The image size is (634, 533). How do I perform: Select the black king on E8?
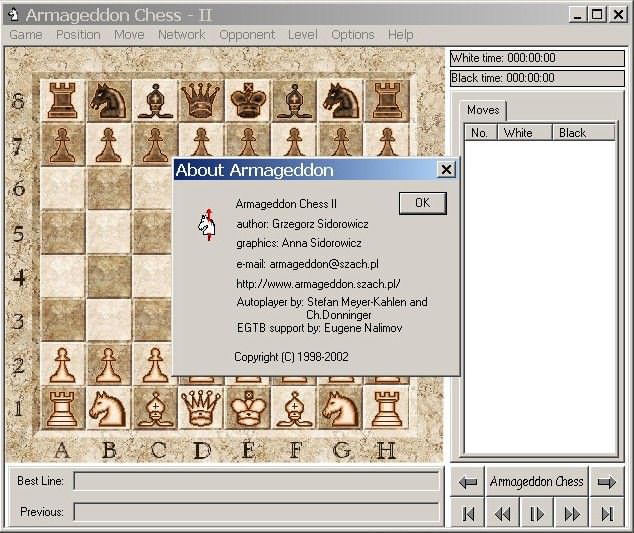tap(247, 101)
